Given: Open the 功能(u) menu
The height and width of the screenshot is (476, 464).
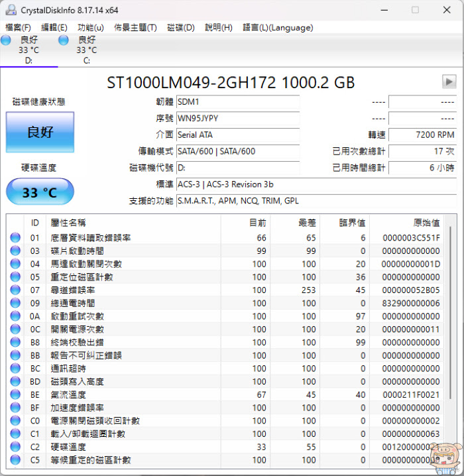Looking at the screenshot, I should point(90,28).
